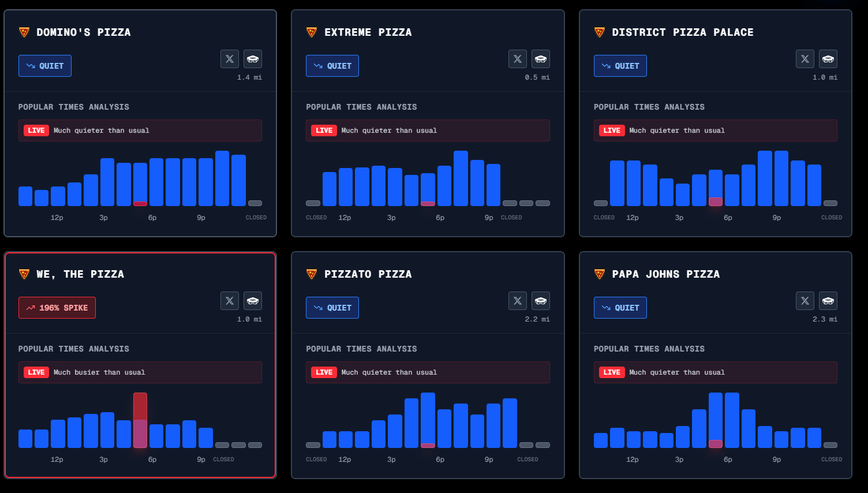The image size is (868, 493).
Task: Click the LIVE label on Papa Johns Pizza
Action: pos(612,372)
